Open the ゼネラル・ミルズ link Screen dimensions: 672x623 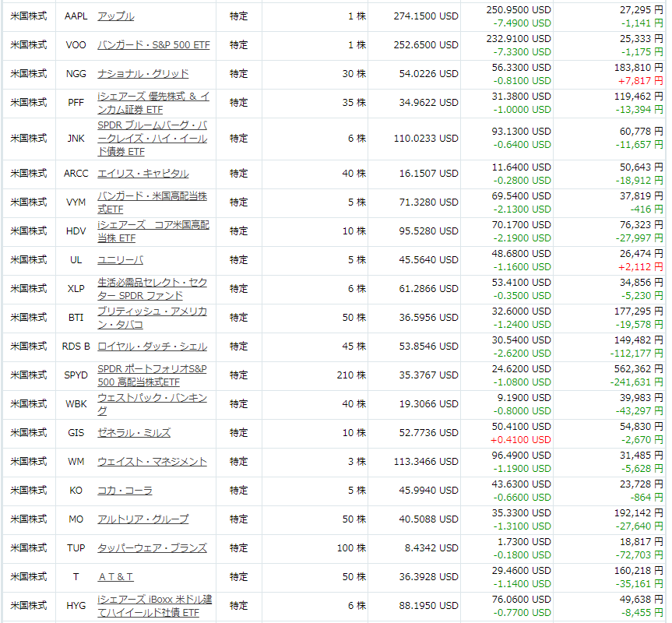pos(134,433)
